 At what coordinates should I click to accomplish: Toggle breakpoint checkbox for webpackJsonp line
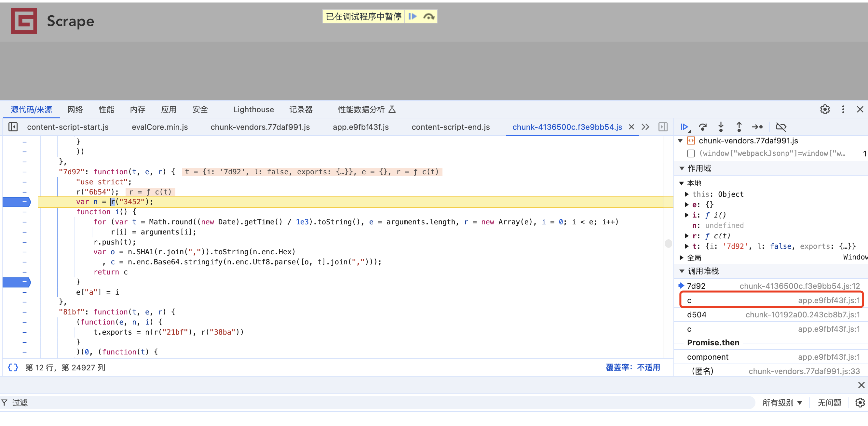(691, 153)
